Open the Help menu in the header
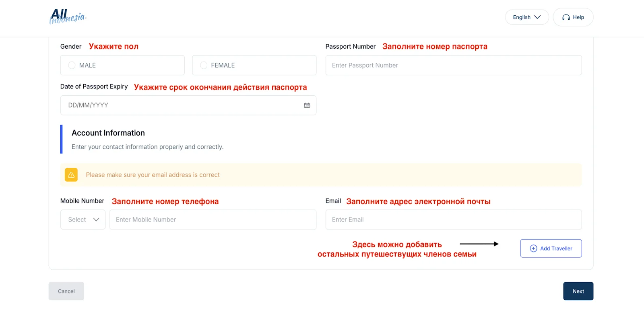 click(573, 17)
